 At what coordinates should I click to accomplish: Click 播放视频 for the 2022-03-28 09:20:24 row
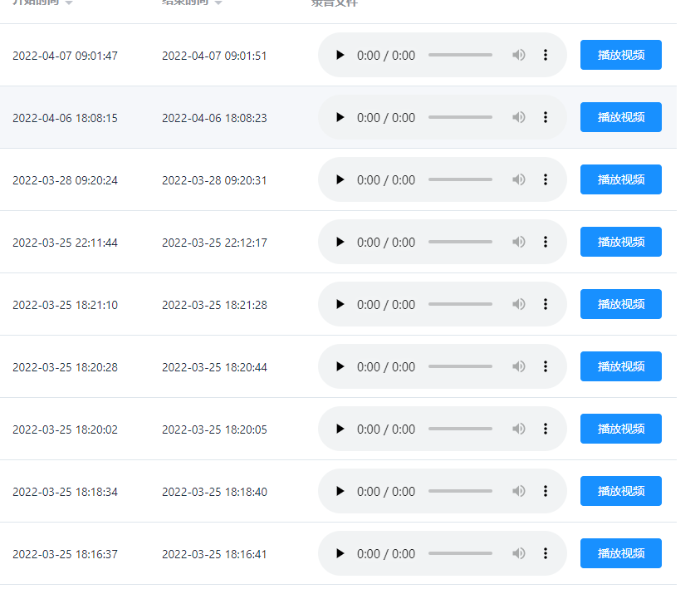621,179
